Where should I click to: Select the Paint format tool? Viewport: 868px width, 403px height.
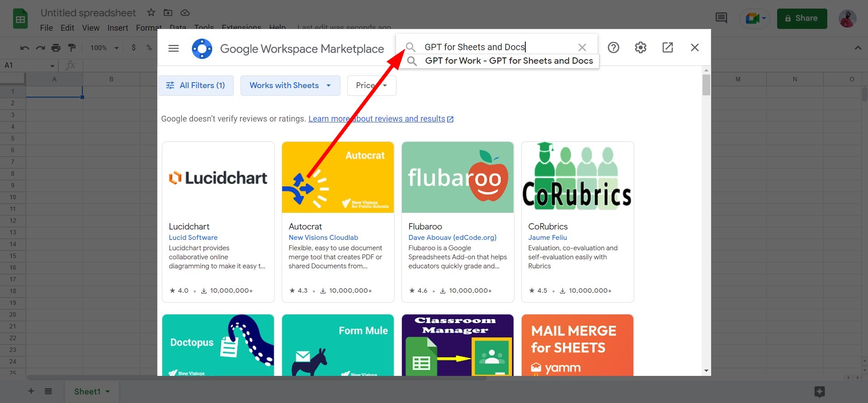pos(72,47)
